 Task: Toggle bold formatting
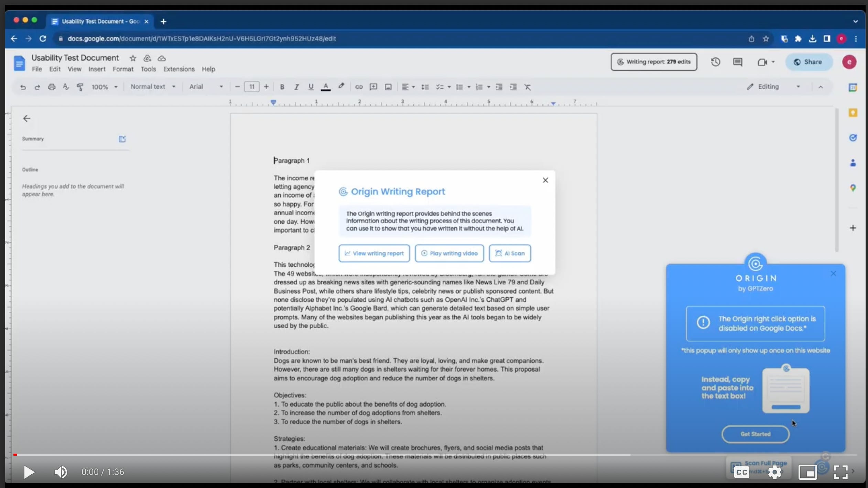[x=282, y=87]
